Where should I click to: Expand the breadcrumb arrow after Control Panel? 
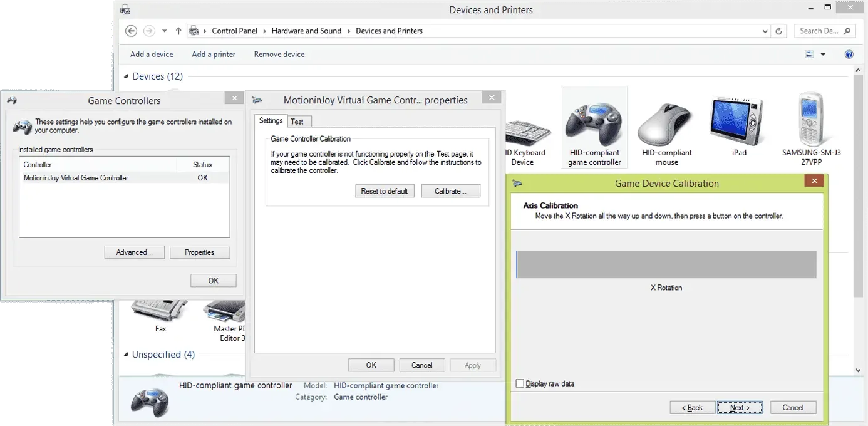point(264,31)
